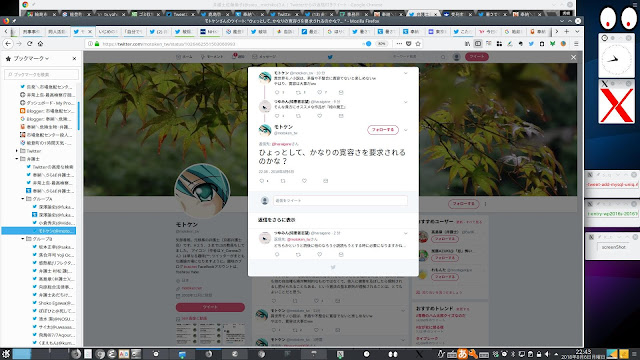
Task: Click the Twitter bird extension icon in toolbar
Action: click(x=531, y=44)
